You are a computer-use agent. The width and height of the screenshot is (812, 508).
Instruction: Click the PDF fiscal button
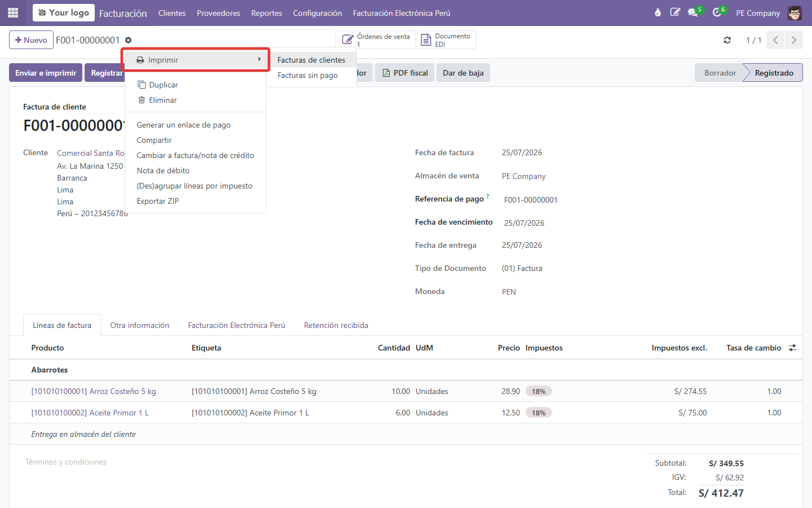coord(405,73)
